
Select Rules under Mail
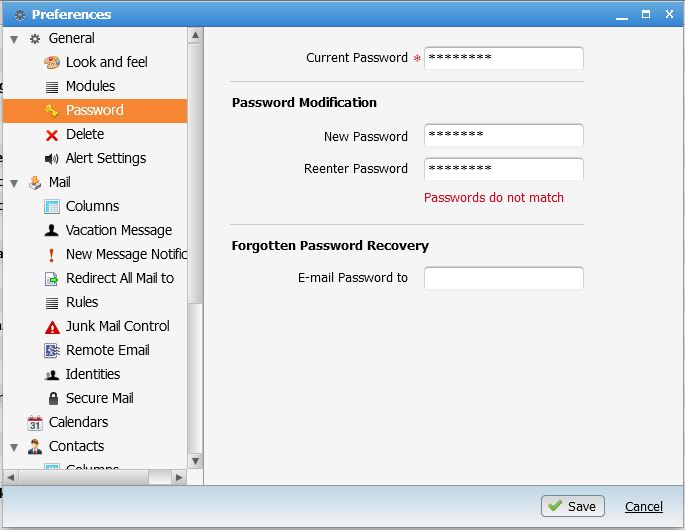[82, 302]
